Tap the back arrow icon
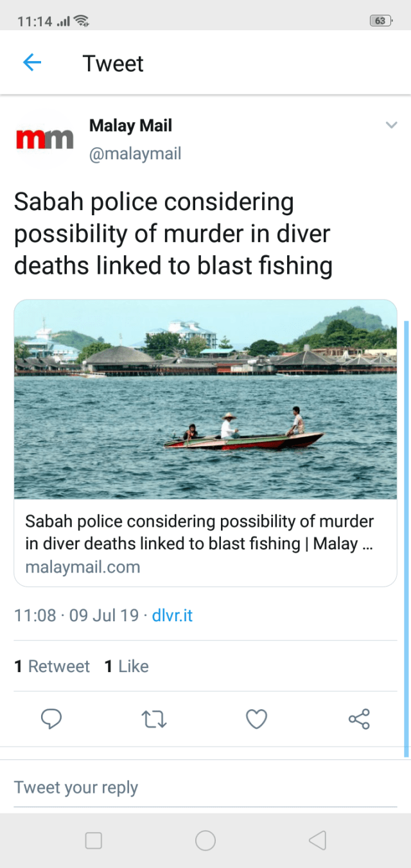This screenshot has height=868, width=411. 32,62
